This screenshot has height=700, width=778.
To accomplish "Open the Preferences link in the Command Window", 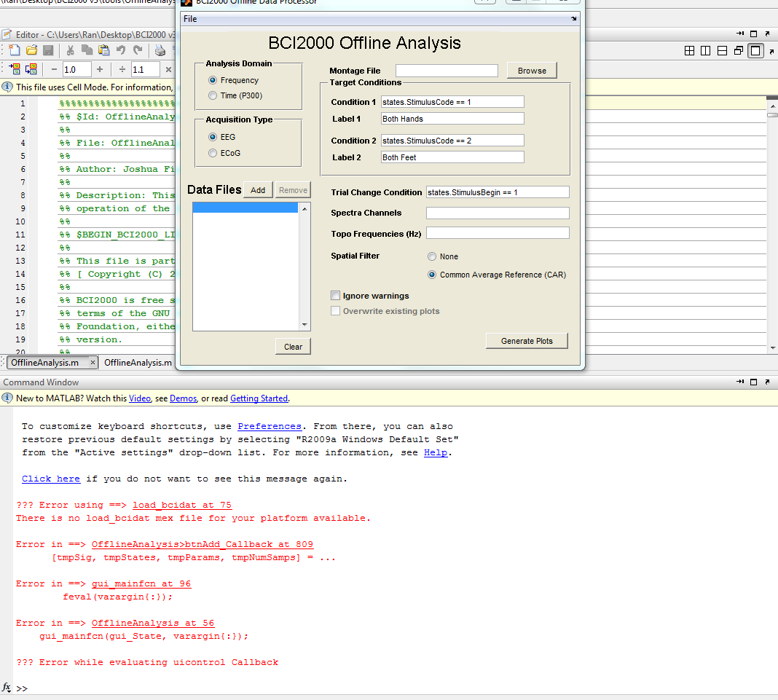I will (x=270, y=426).
